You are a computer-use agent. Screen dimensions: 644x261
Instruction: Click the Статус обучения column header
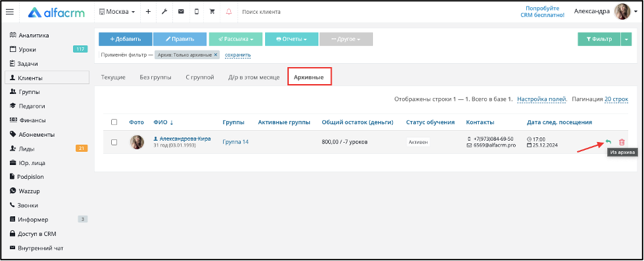(x=430, y=122)
